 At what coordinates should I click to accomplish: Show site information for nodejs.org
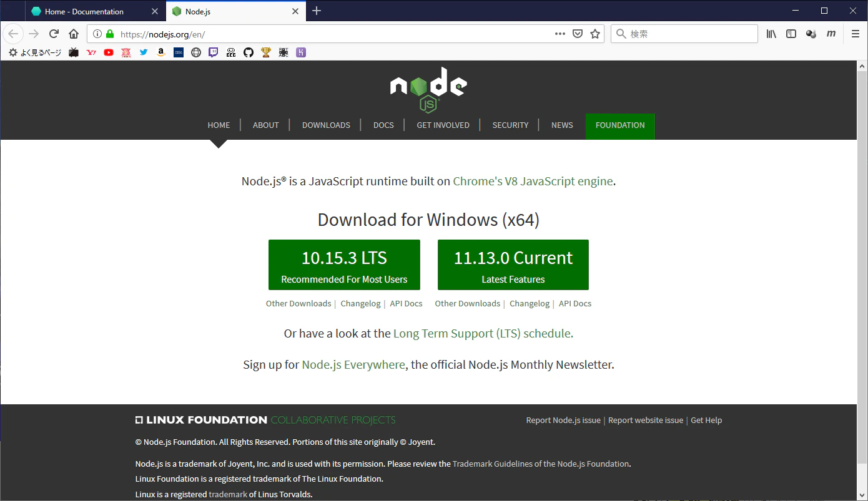pyautogui.click(x=97, y=34)
